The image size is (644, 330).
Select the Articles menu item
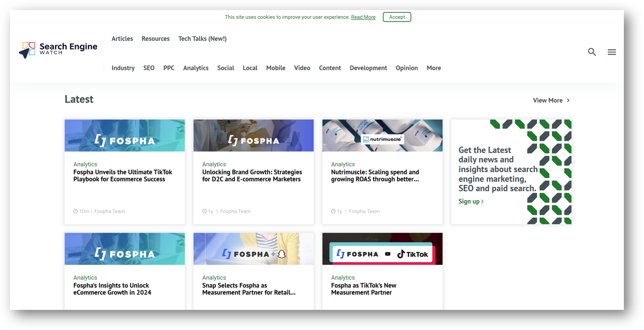(122, 38)
